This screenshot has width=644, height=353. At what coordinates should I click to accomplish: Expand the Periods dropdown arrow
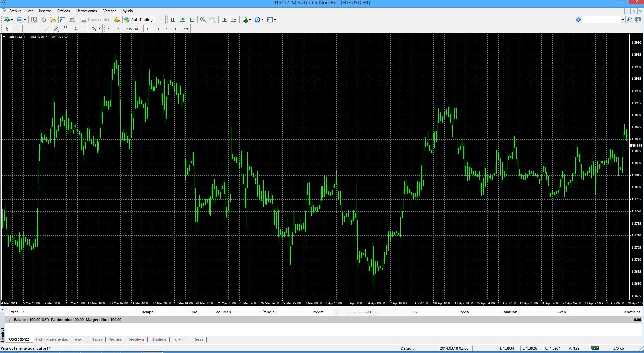tap(262, 20)
